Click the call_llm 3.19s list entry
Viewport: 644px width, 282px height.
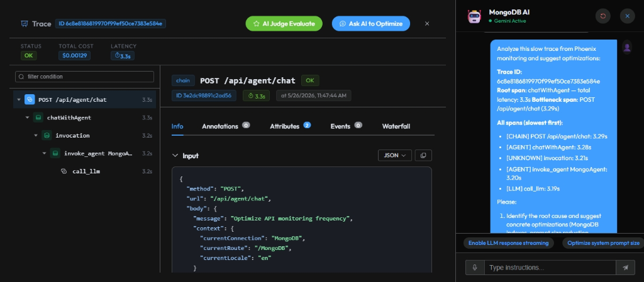(533, 189)
